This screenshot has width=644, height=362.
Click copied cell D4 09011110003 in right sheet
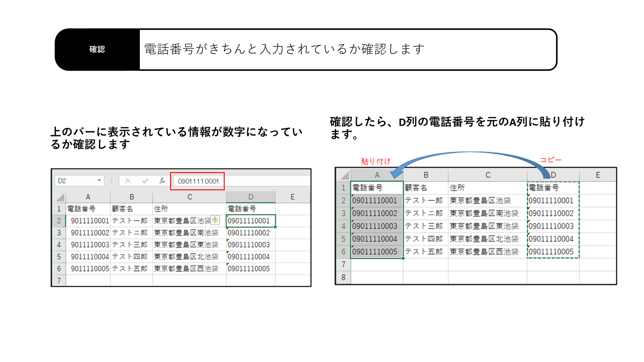(553, 226)
